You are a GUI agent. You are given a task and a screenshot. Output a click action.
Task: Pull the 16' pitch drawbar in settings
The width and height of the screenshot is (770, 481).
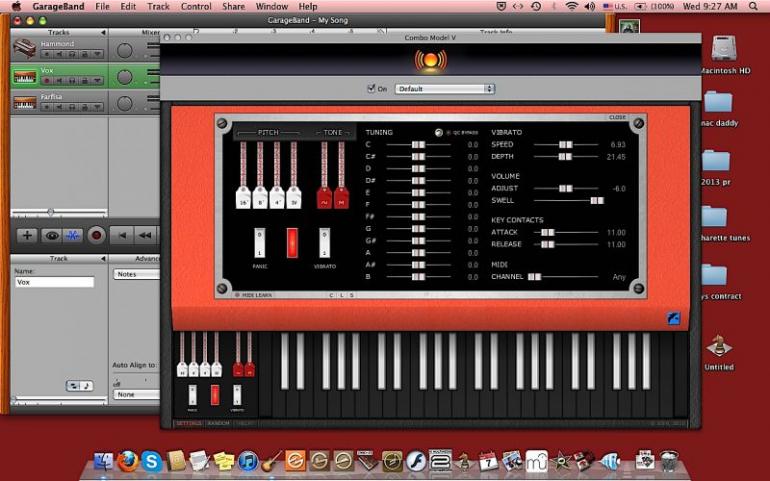(243, 198)
